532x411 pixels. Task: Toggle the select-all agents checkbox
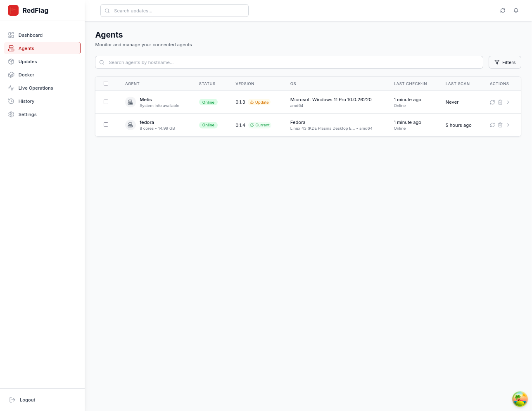106,83
